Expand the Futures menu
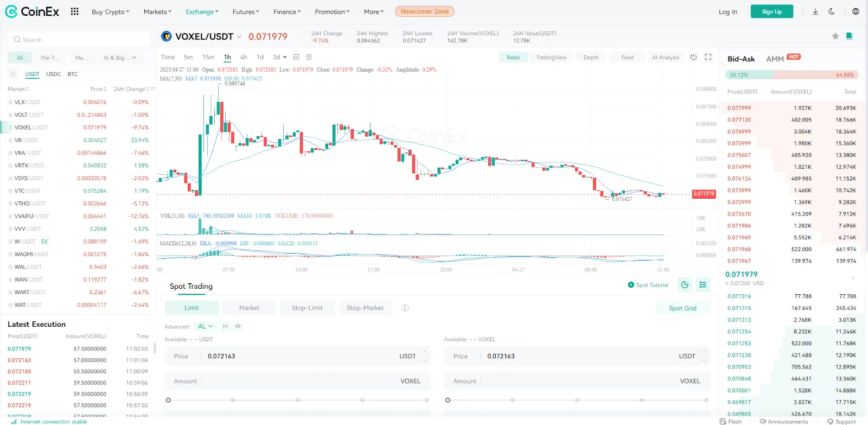Viewport: 868px width, 425px height. pos(246,11)
